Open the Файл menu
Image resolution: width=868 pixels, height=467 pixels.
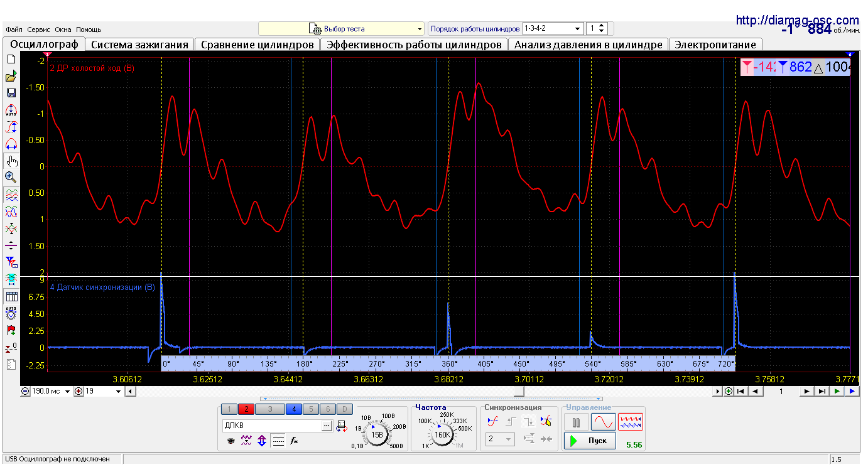14,30
